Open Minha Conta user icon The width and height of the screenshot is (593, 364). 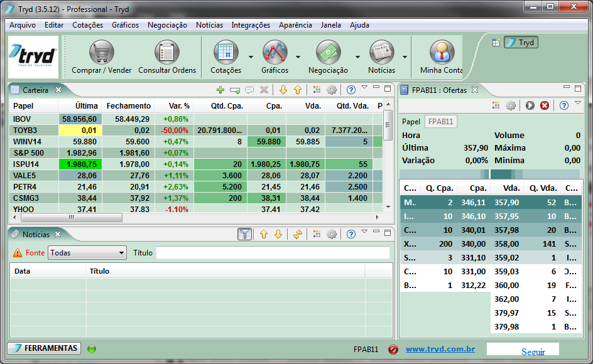[x=442, y=52]
